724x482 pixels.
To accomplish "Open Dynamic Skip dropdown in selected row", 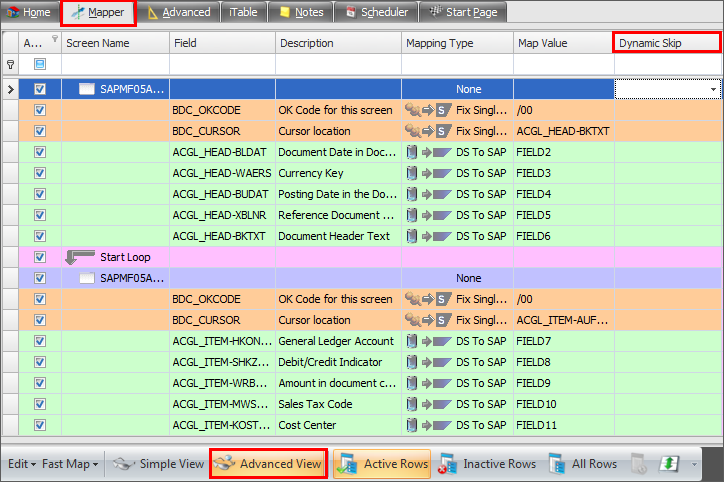I will [713, 89].
